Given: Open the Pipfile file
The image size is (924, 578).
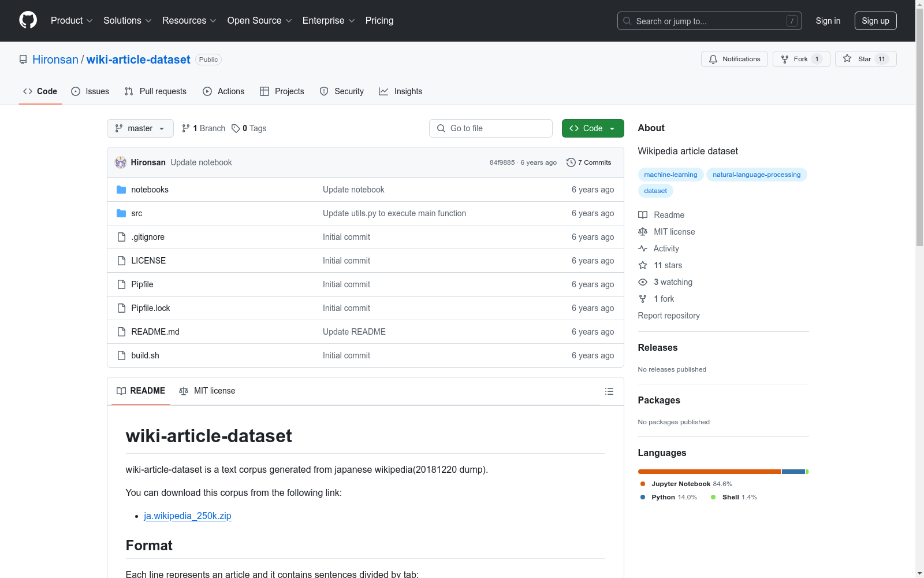Looking at the screenshot, I should (142, 284).
